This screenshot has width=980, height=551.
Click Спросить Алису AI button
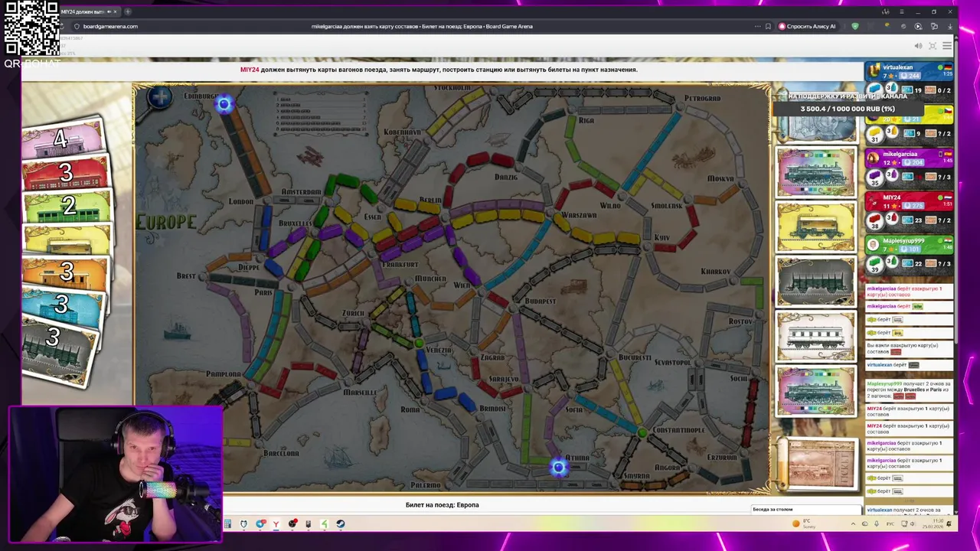[808, 26]
